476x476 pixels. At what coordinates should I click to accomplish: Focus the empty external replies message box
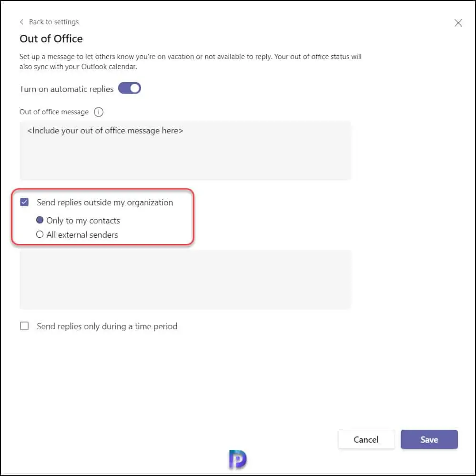point(185,279)
